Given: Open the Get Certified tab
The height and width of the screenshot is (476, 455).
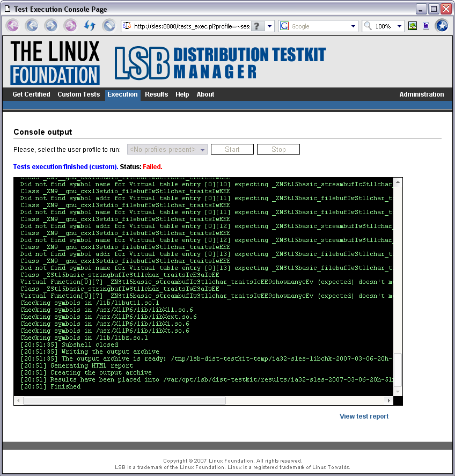Looking at the screenshot, I should coord(31,94).
